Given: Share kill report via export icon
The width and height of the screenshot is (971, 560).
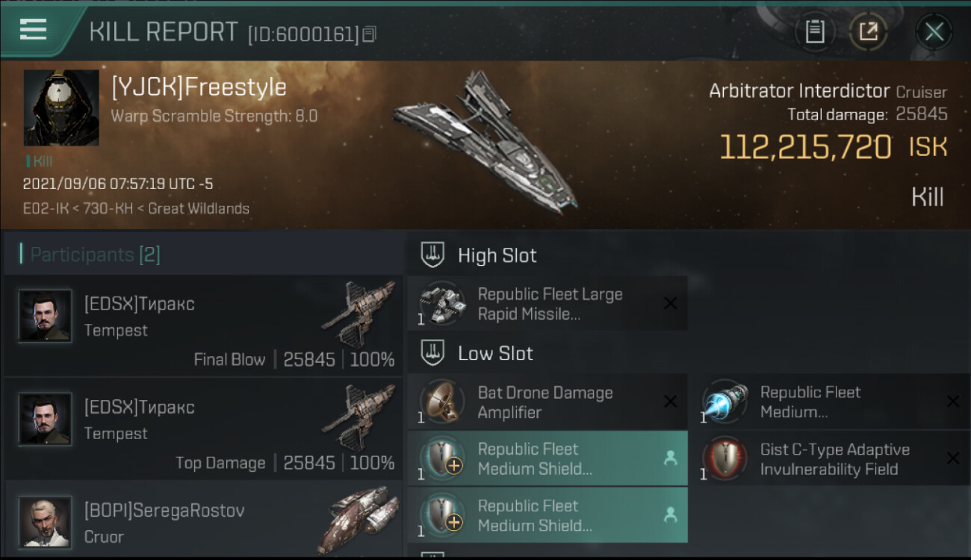Looking at the screenshot, I should 868,31.
